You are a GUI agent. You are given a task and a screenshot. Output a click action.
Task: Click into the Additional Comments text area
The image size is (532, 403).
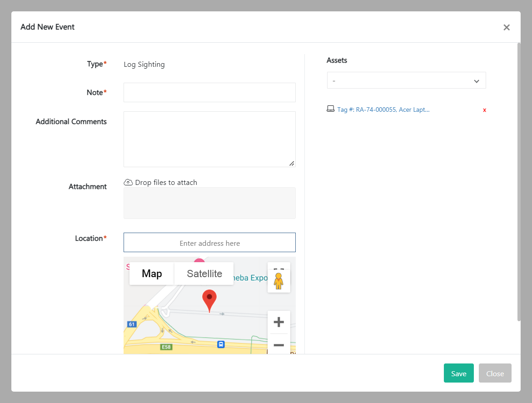pyautogui.click(x=209, y=139)
